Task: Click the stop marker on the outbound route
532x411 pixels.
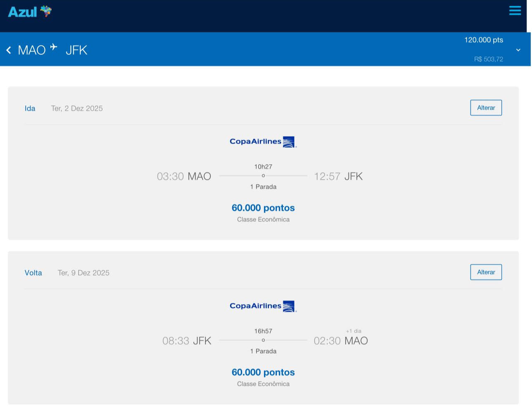Action: point(263,176)
